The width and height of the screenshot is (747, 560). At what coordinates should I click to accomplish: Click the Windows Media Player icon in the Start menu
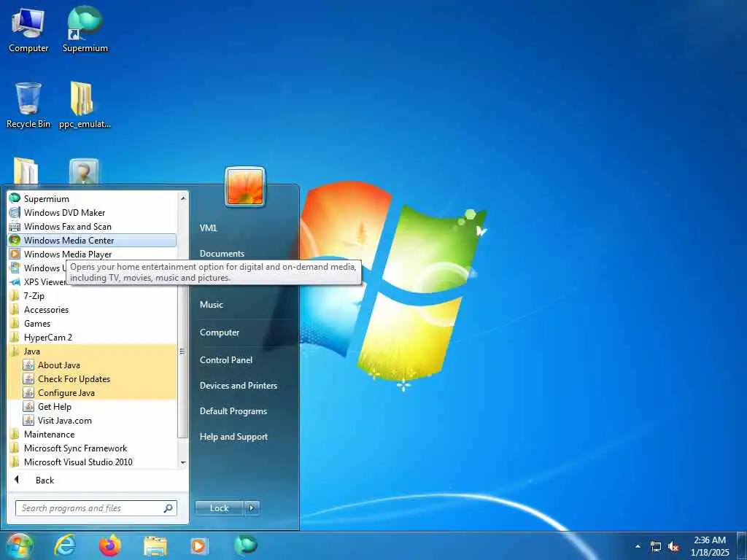tap(15, 254)
